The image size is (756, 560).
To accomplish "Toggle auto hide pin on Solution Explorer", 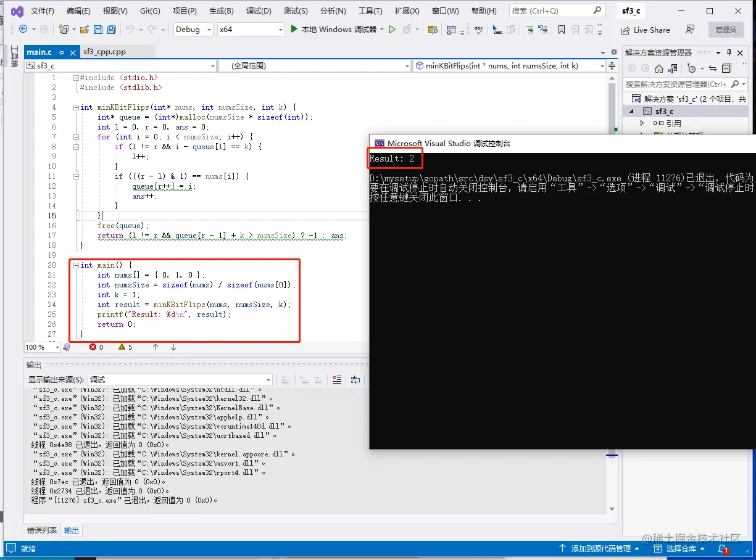I will tap(729, 52).
